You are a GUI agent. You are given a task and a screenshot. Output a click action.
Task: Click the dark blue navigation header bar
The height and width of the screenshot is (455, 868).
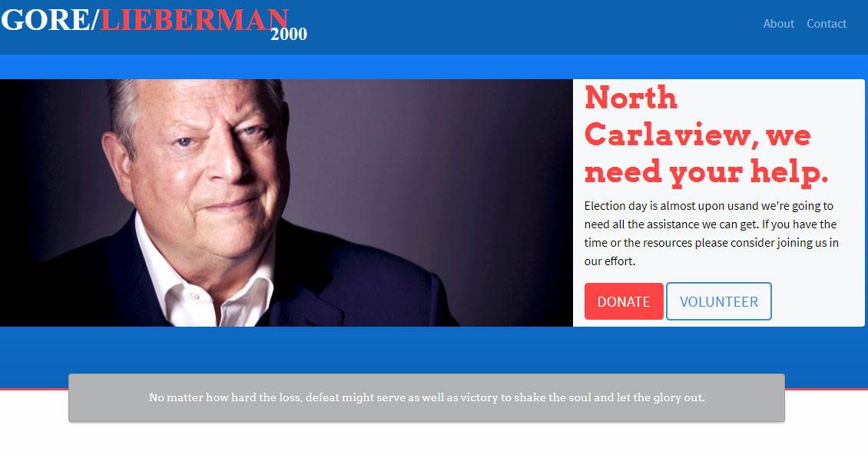coord(526,27)
